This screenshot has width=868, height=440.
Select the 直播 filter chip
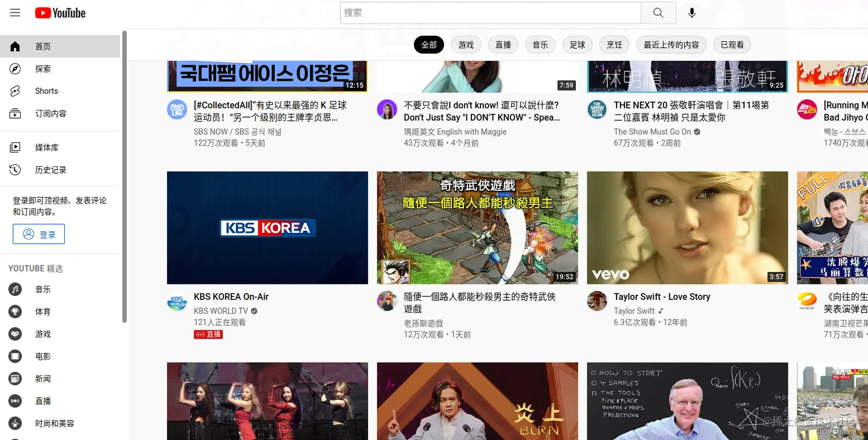(x=503, y=45)
